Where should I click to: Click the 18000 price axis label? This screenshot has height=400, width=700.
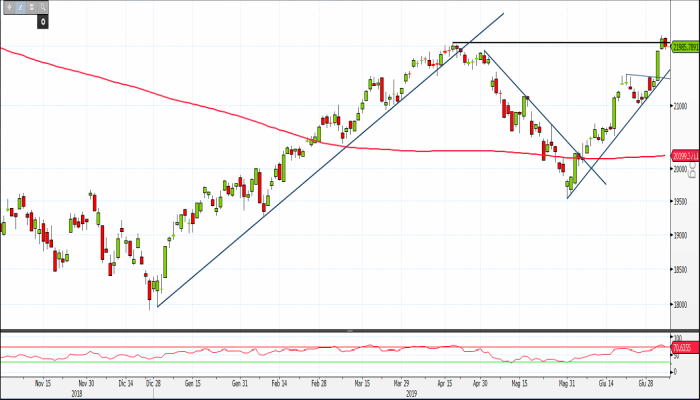pyautogui.click(x=681, y=305)
